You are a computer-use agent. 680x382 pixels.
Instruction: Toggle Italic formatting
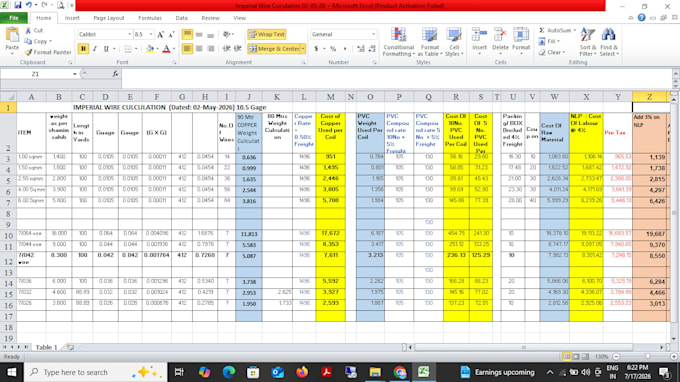(95, 49)
